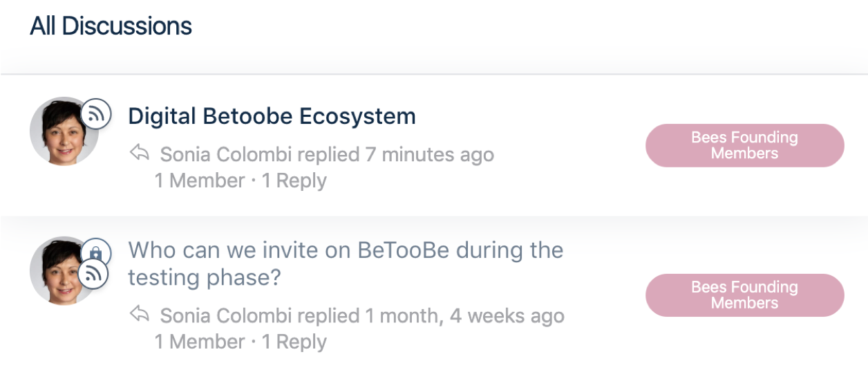Select Bees Founding Members tag on Digital Betoobe Ecosystem
The image size is (868, 370).
point(745,145)
